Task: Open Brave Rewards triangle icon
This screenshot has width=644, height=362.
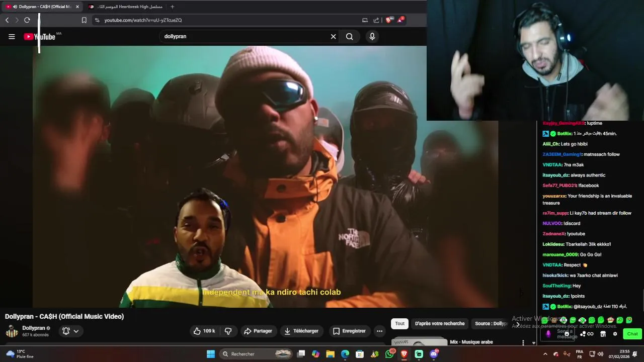Action: [400, 20]
